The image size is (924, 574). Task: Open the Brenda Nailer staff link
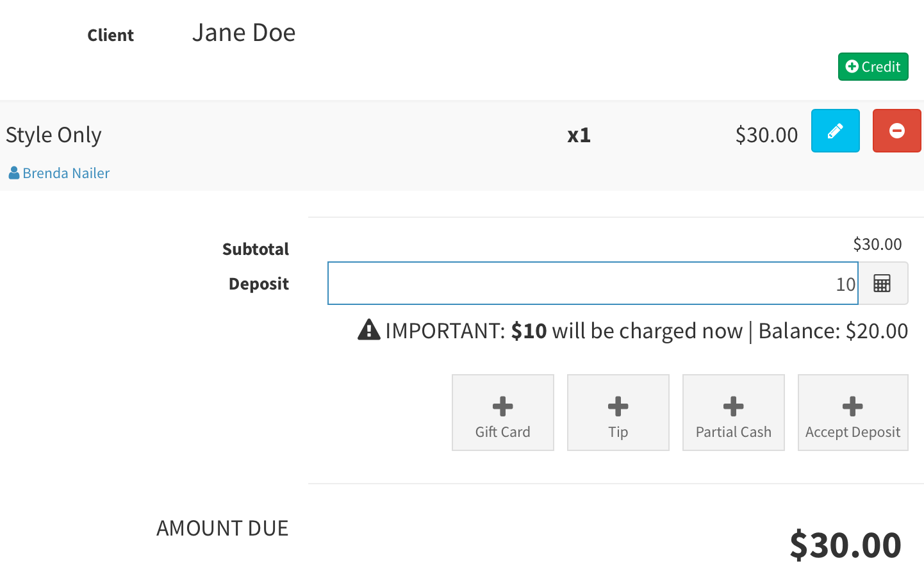pyautogui.click(x=66, y=173)
